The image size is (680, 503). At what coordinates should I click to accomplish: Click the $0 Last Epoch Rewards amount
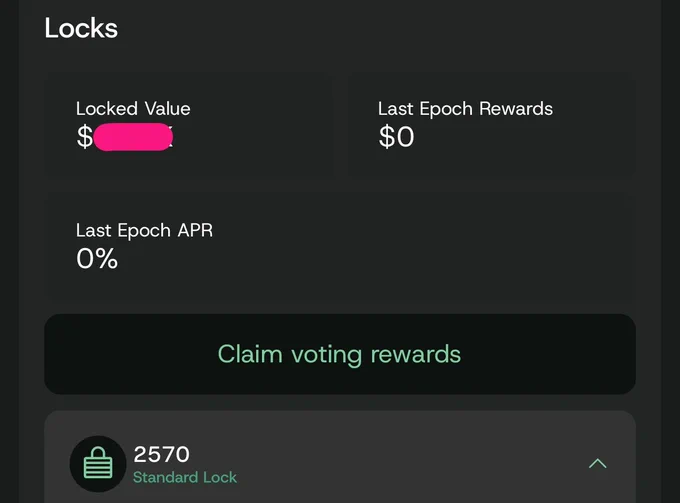[396, 137]
